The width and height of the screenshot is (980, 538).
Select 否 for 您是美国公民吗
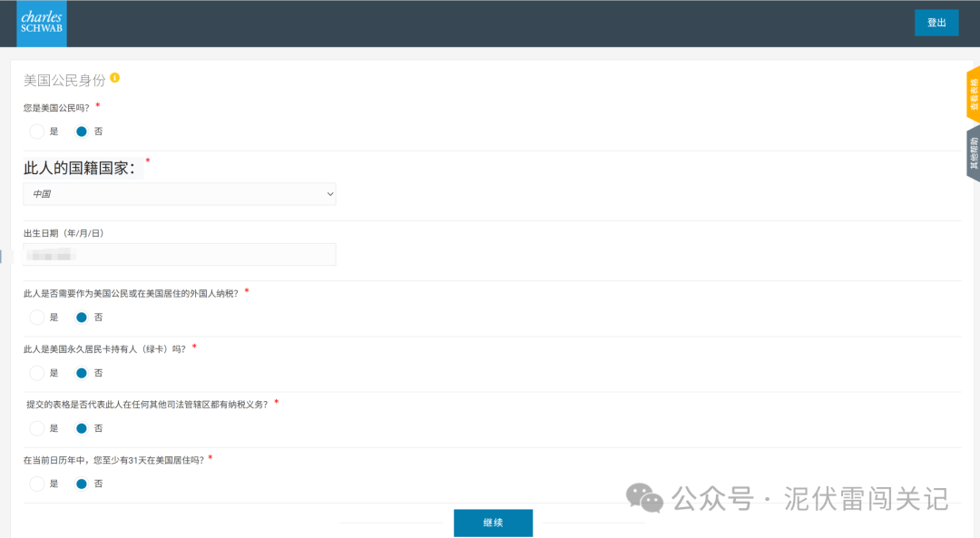[x=82, y=132]
